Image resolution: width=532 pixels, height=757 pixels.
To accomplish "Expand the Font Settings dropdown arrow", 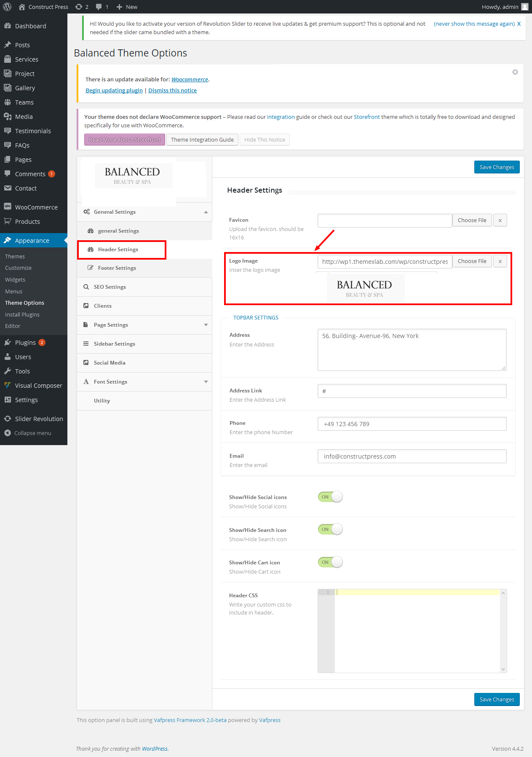I will 206,382.
